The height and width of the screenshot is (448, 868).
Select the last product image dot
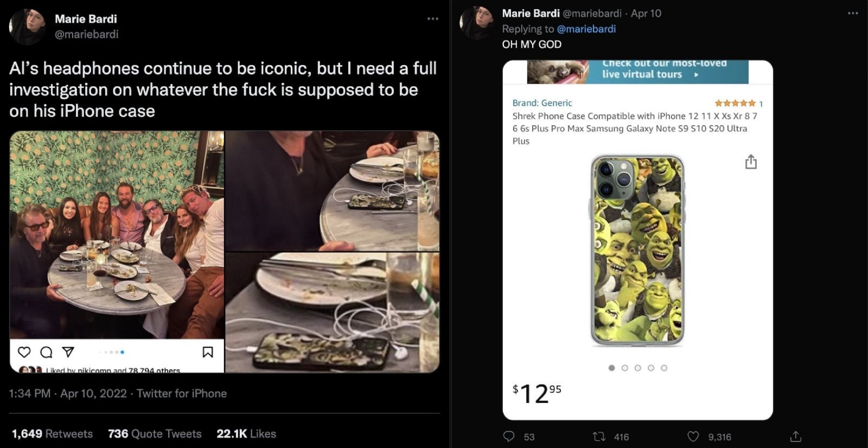point(664,368)
